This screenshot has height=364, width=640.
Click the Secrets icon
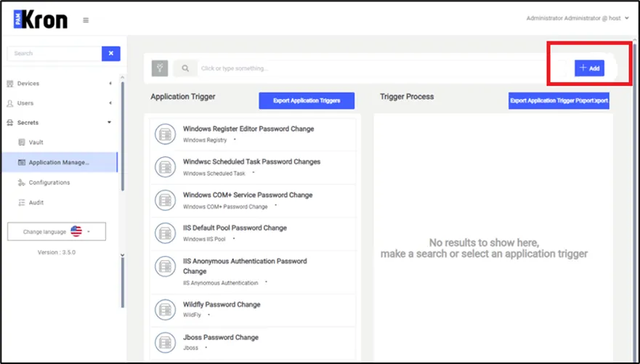tap(10, 123)
